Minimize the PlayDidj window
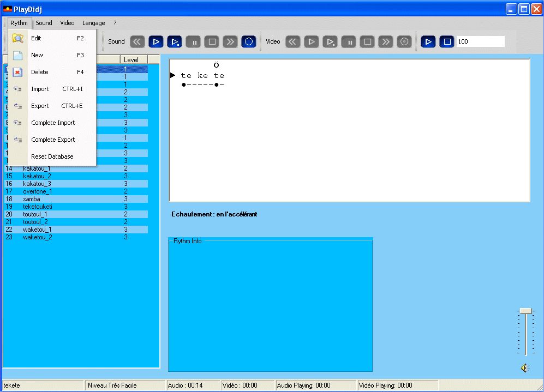 pos(511,9)
